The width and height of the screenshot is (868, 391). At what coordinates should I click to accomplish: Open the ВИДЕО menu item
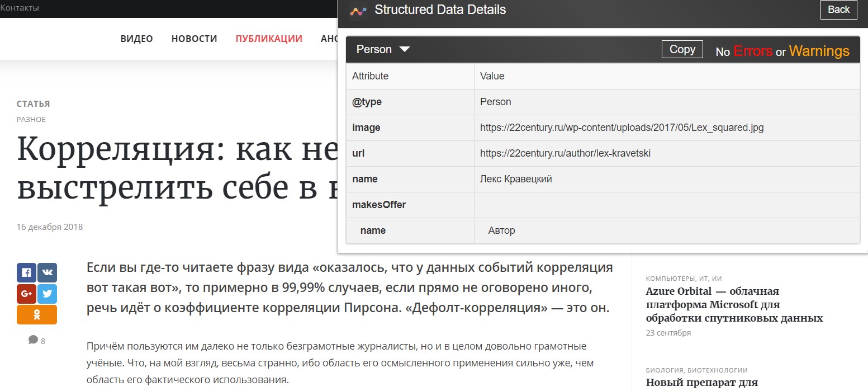[136, 39]
